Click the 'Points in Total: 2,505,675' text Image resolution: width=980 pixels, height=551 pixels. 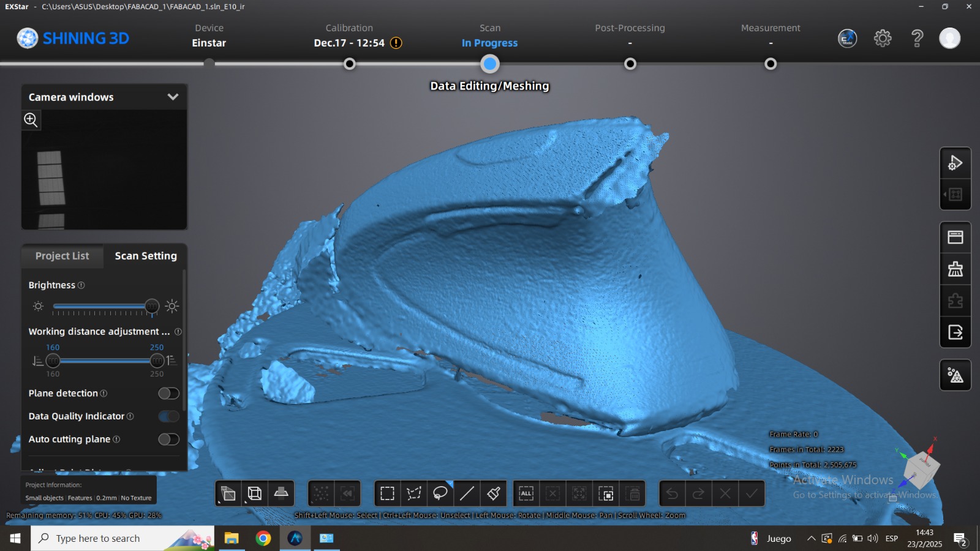pyautogui.click(x=813, y=465)
